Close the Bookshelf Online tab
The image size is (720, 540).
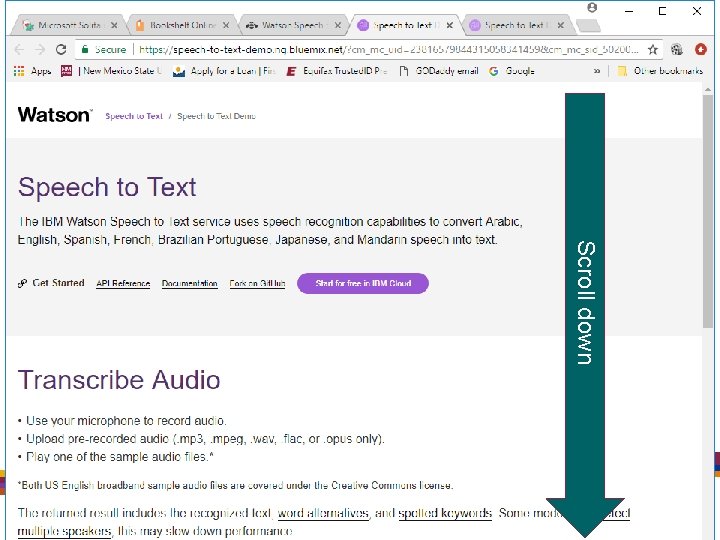tap(226, 25)
